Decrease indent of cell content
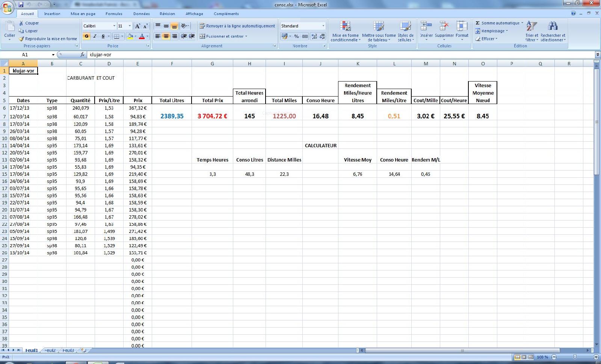Screen dimensions: 601x364 [x=184, y=36]
